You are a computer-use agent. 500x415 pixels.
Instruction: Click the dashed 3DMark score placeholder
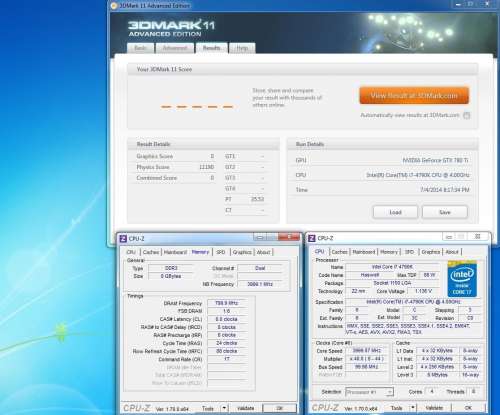tap(197, 107)
